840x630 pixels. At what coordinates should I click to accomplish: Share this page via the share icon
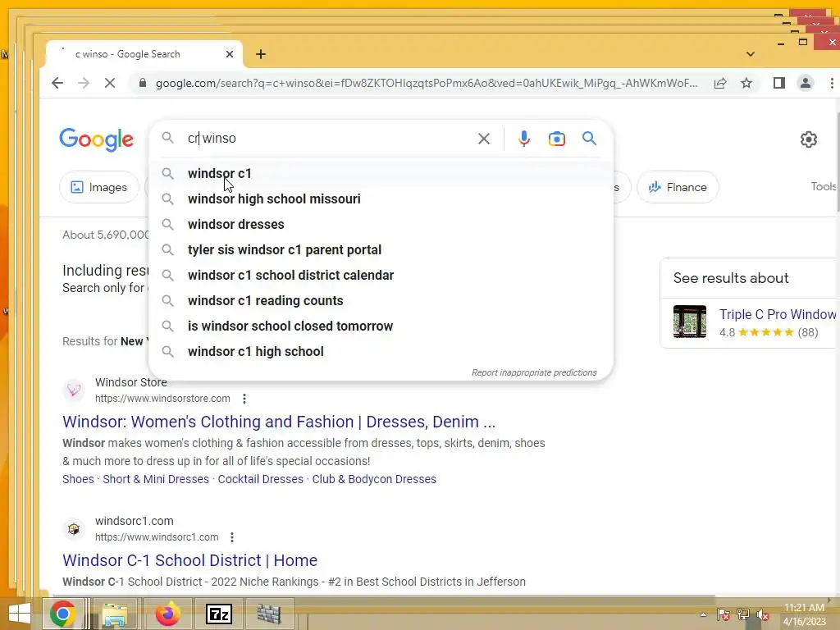(720, 83)
